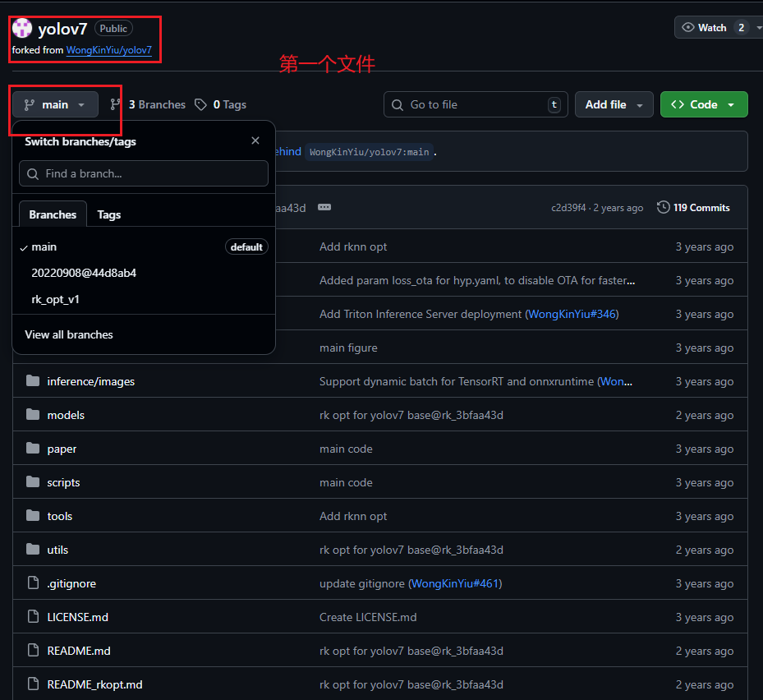The height and width of the screenshot is (700, 763).
Task: Open the README_rkopt.md file
Action: pyautogui.click(x=95, y=684)
